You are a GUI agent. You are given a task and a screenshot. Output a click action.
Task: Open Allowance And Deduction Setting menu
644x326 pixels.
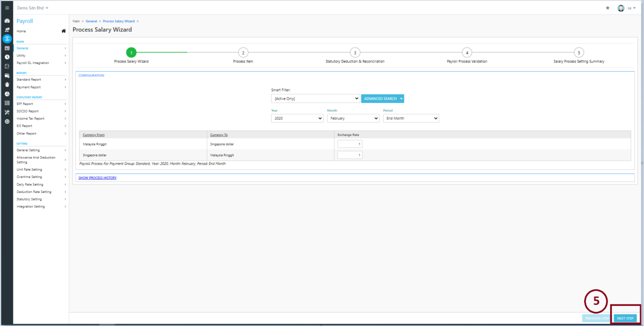click(41, 160)
